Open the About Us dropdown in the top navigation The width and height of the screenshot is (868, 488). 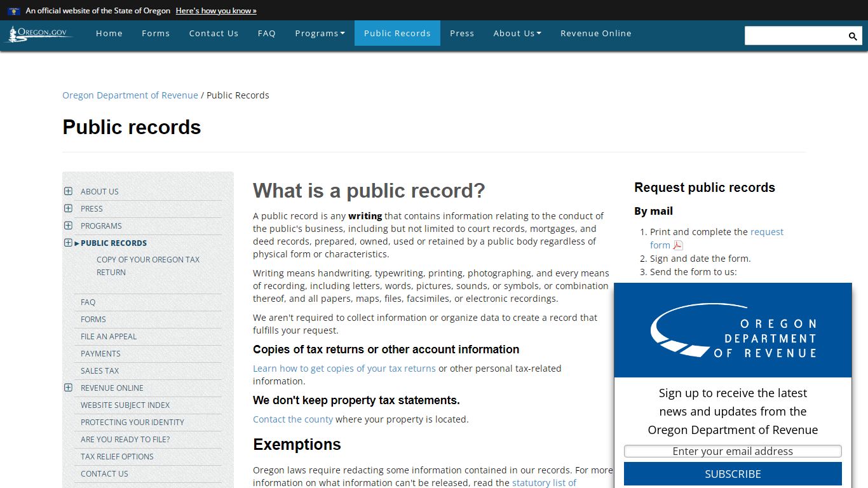(517, 33)
